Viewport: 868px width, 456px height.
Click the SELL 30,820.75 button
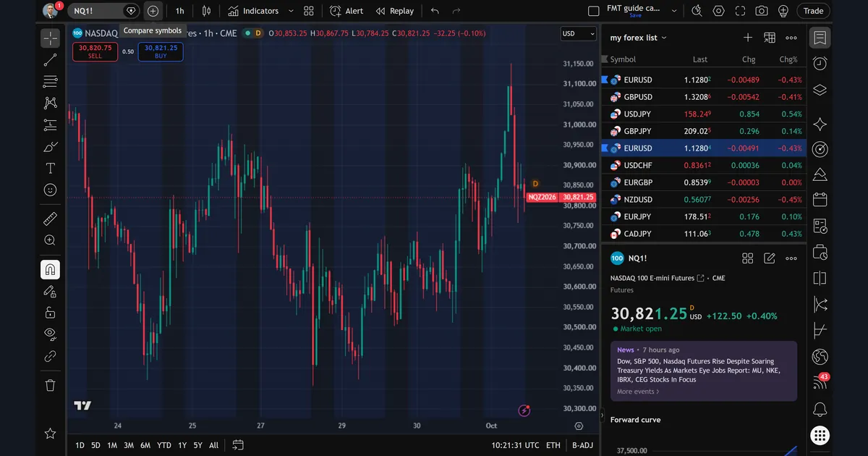coord(95,51)
